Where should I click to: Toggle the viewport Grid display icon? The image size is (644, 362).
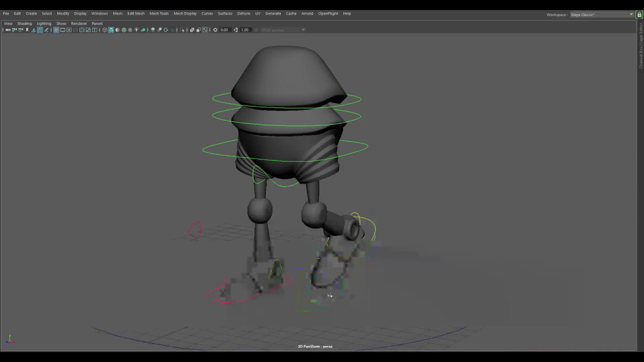(56, 30)
